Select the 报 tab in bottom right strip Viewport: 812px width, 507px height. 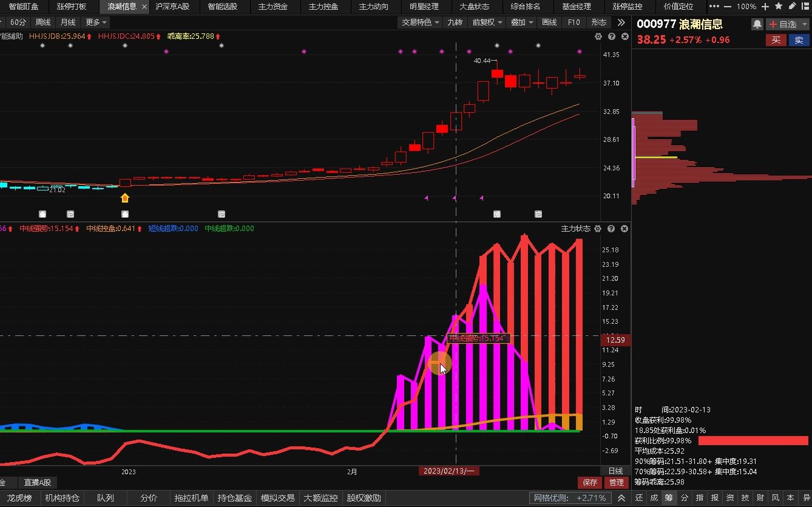point(715,498)
